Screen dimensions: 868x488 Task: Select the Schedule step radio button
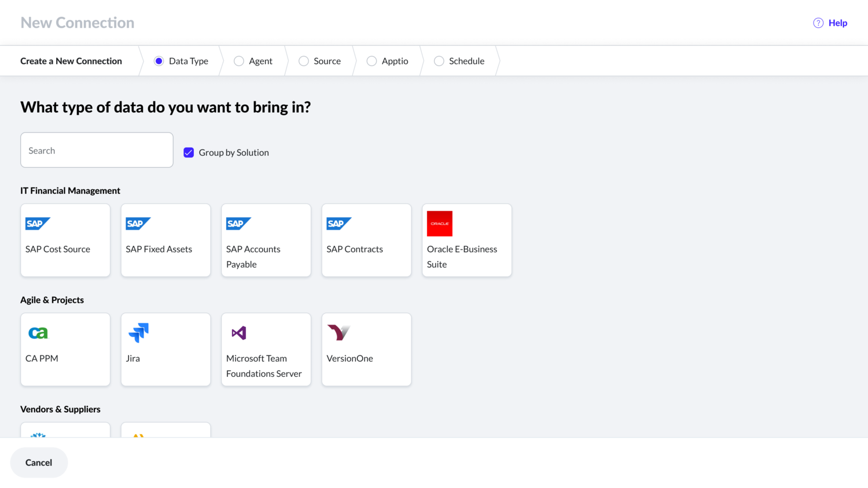[439, 61]
